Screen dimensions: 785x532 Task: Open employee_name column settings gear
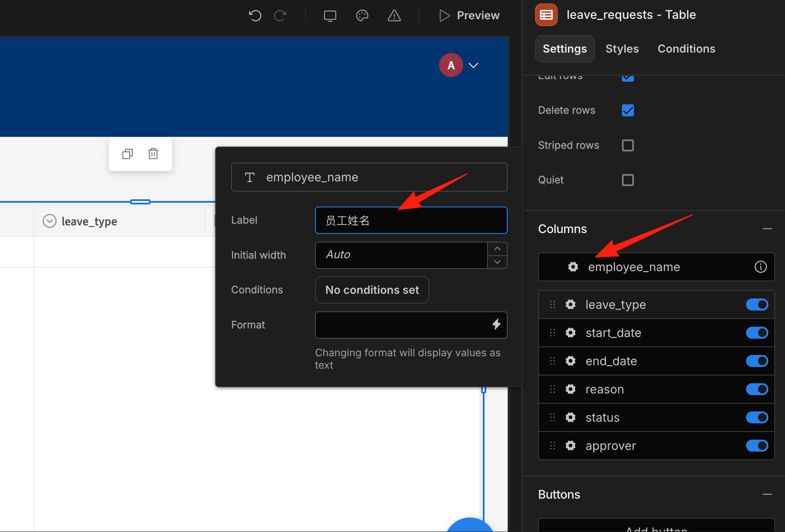(x=573, y=267)
